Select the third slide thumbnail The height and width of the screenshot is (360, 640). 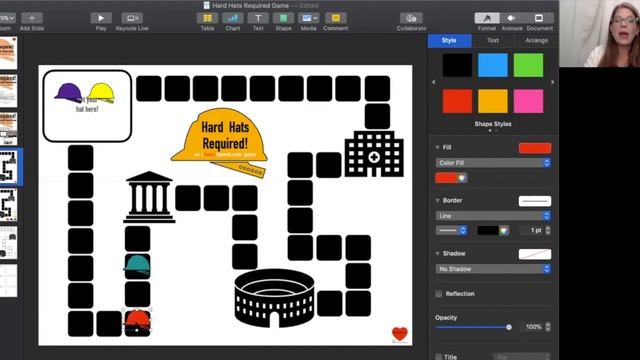pyautogui.click(x=8, y=129)
